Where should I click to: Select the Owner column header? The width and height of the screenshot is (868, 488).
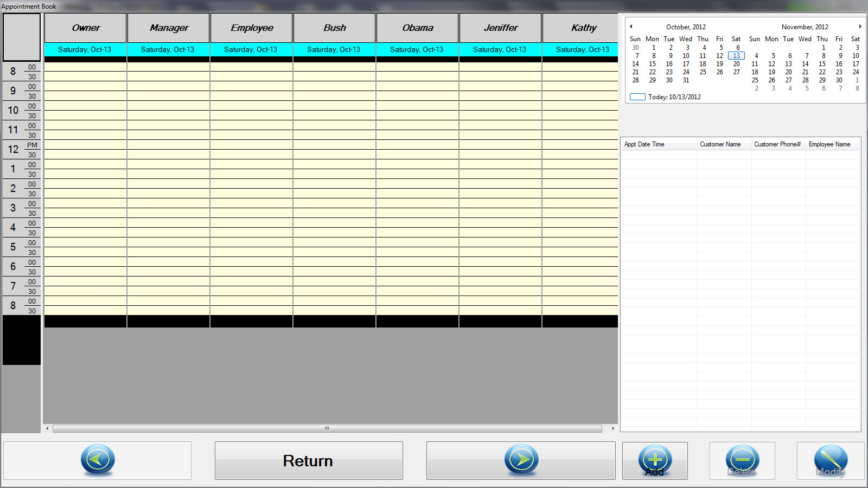pos(86,28)
